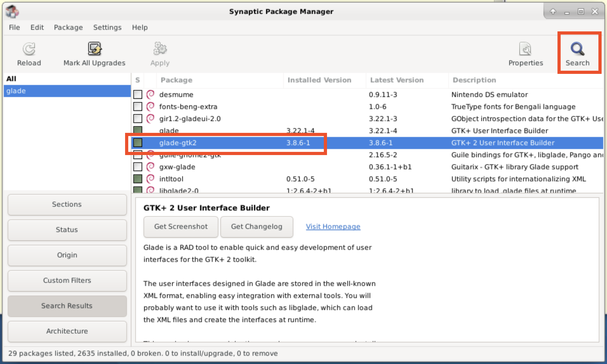Click the Debian swirl icon next to intltool
Image resolution: width=607 pixels, height=364 pixels.
coord(150,179)
